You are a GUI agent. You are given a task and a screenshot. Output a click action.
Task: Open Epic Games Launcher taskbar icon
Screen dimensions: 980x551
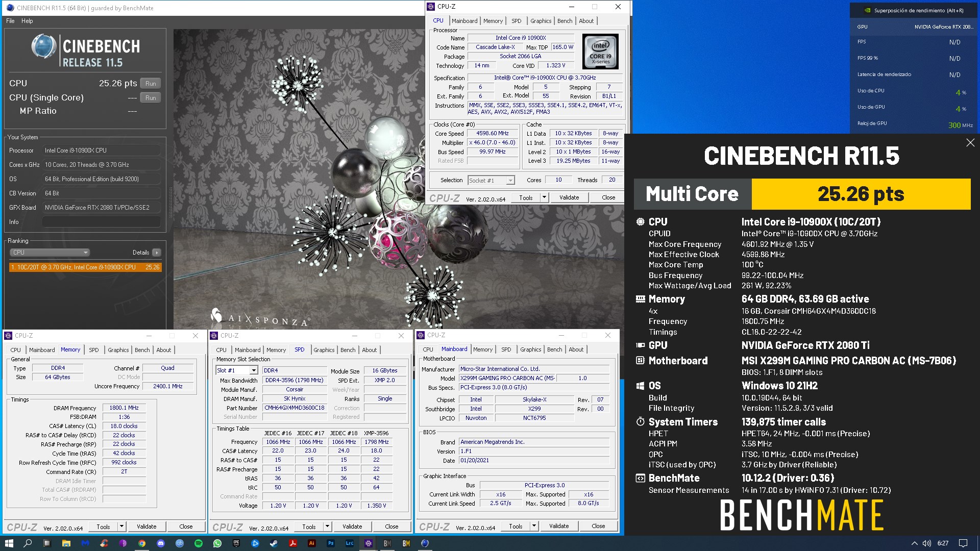(x=236, y=543)
